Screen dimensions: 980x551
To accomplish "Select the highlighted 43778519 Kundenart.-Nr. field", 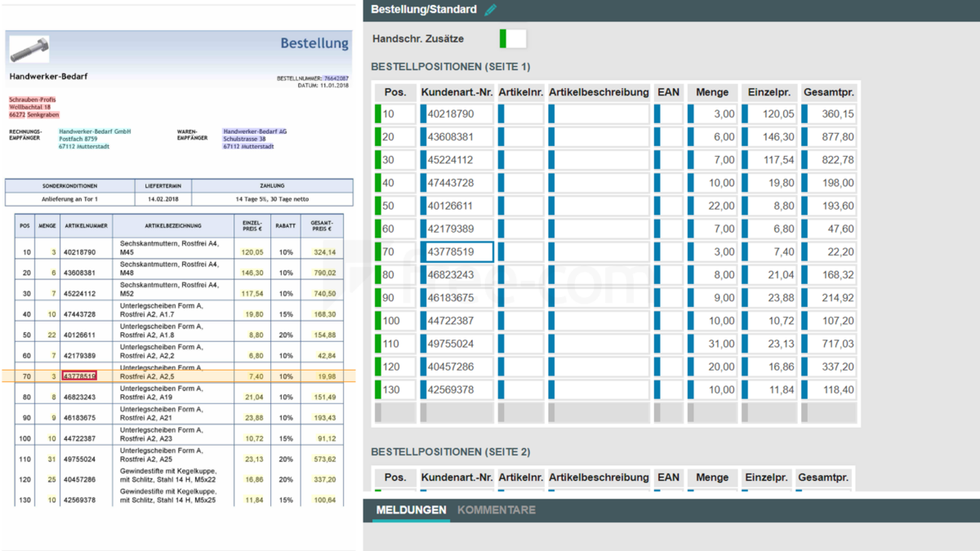I will pos(457,251).
